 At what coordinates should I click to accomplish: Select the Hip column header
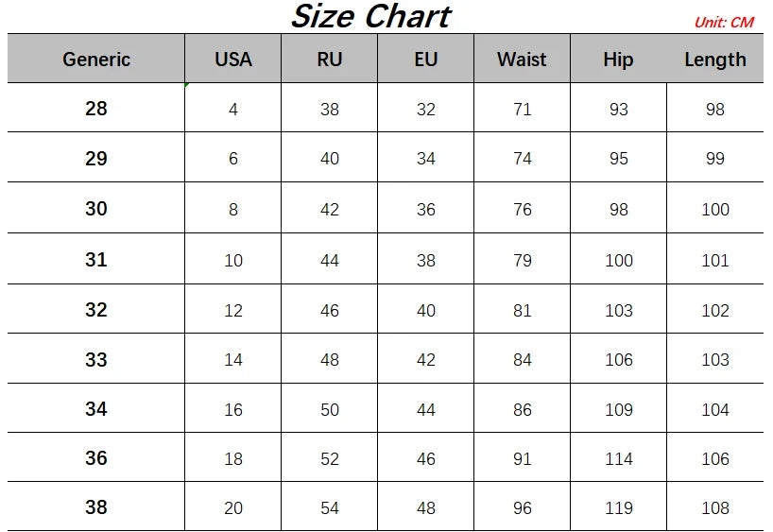point(618,60)
